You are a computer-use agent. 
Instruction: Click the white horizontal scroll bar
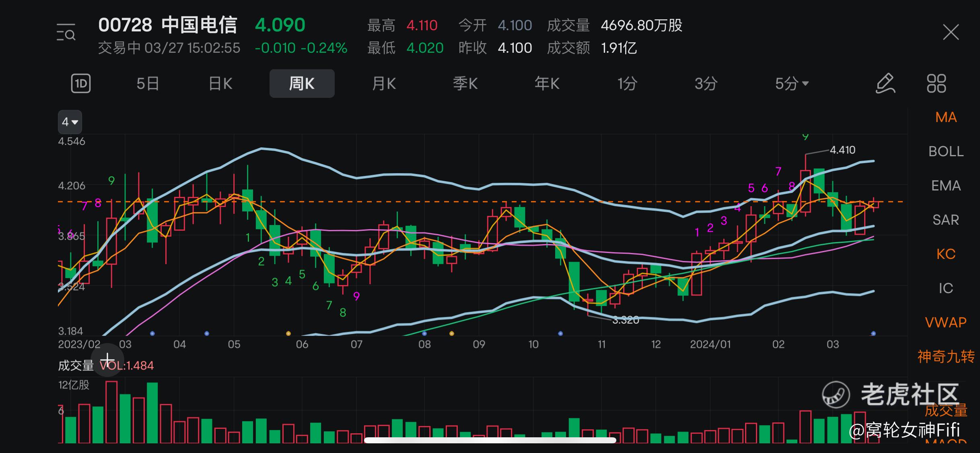pyautogui.click(x=490, y=440)
